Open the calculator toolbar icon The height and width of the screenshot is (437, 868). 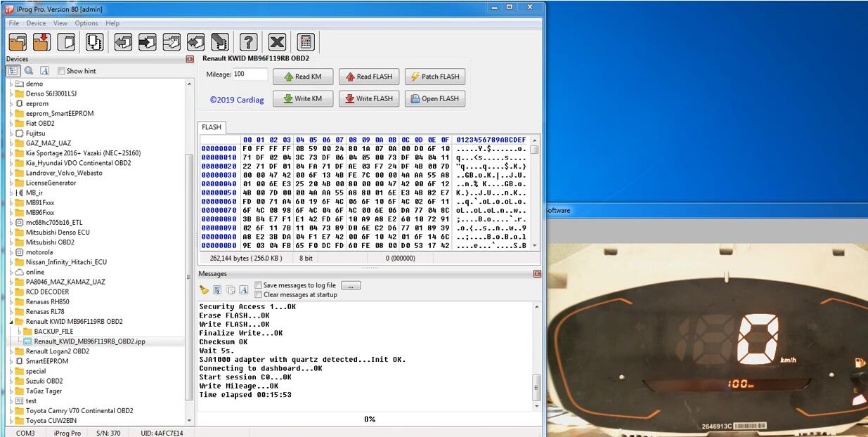tap(305, 42)
